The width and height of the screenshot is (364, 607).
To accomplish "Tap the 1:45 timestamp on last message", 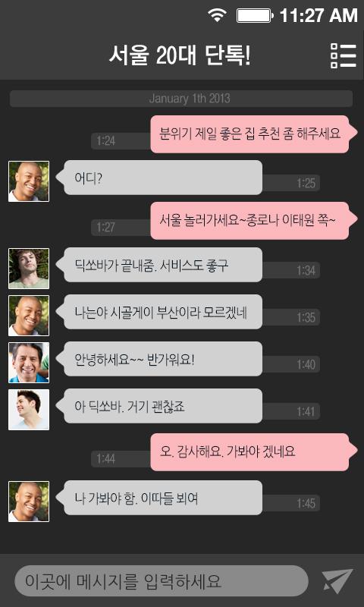I will click(306, 503).
